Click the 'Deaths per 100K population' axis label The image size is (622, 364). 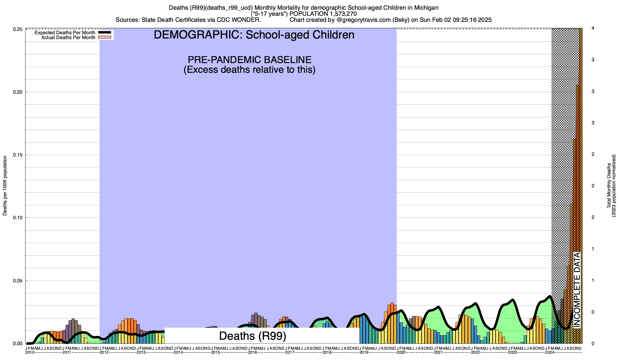coord(5,186)
